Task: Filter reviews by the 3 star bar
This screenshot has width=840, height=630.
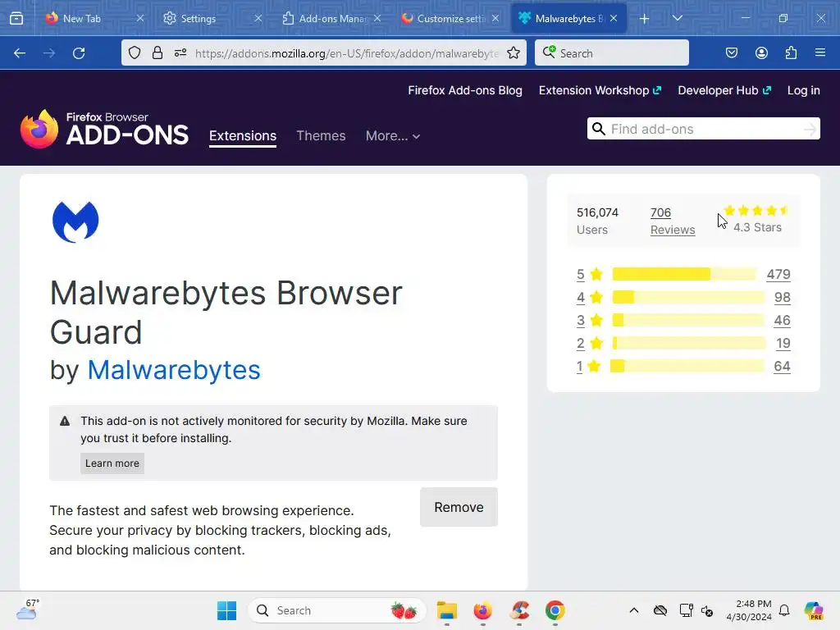Action: pos(688,321)
